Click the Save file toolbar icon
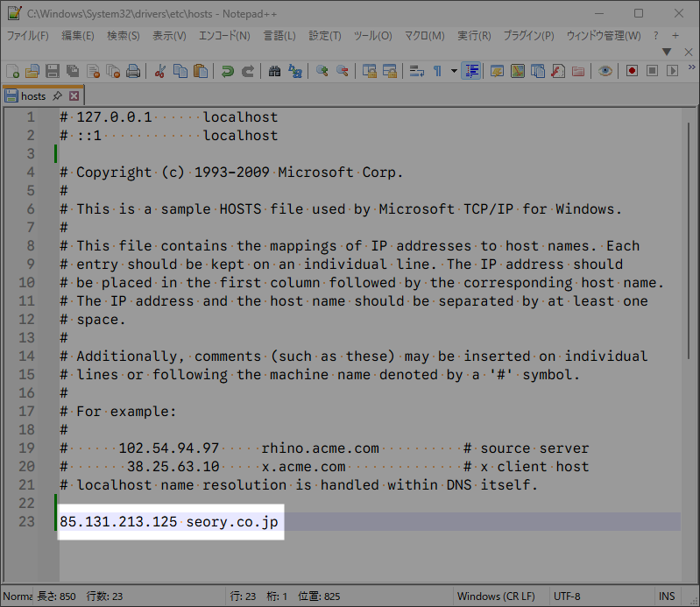 click(x=53, y=71)
